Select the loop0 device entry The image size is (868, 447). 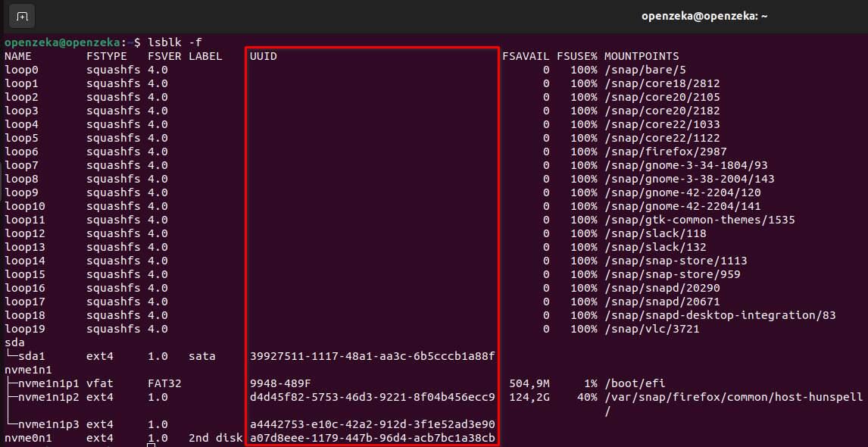pos(23,69)
